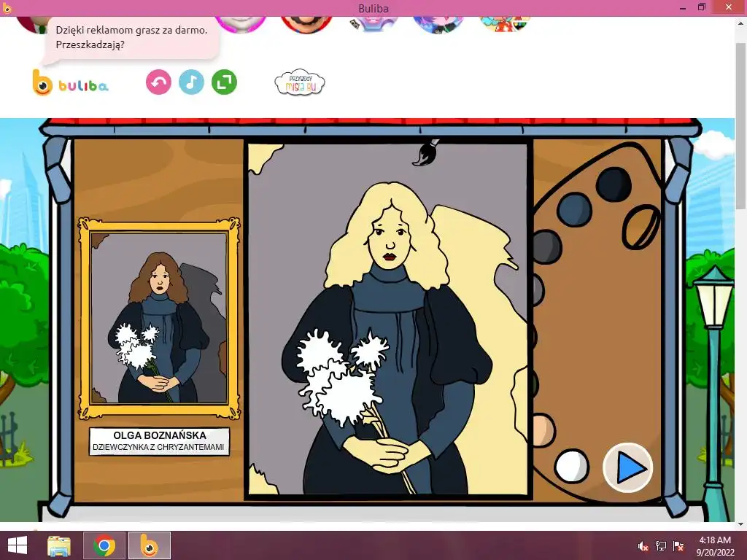Pick the black paint on palette
Image resolution: width=747 pixels, height=560 pixels.
614,184
